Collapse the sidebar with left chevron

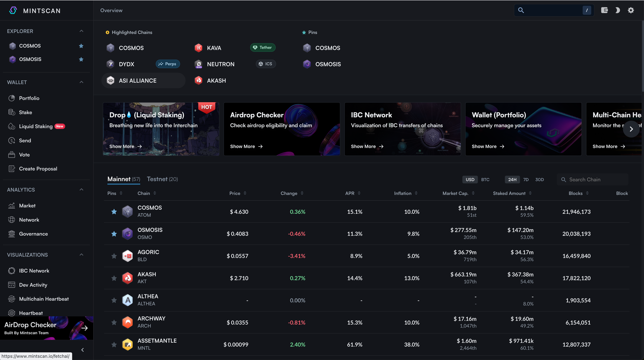click(82, 350)
